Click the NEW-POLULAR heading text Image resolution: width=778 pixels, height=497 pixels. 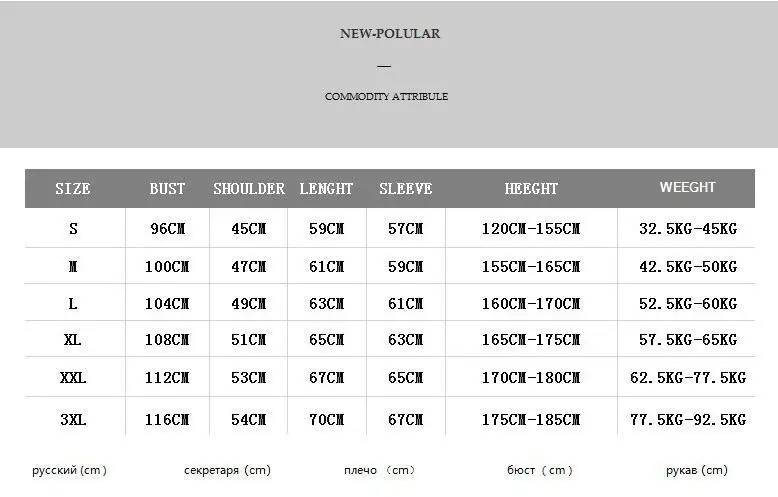click(389, 34)
